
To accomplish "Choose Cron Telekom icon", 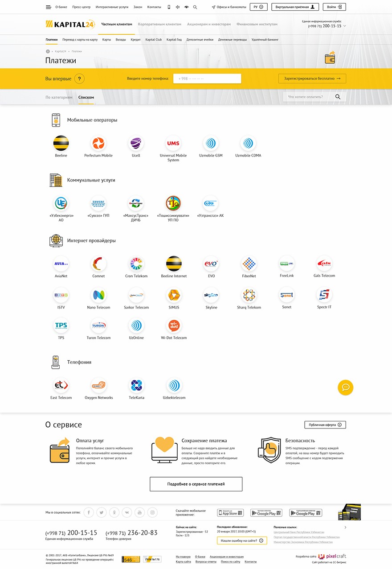I will click(x=136, y=264).
